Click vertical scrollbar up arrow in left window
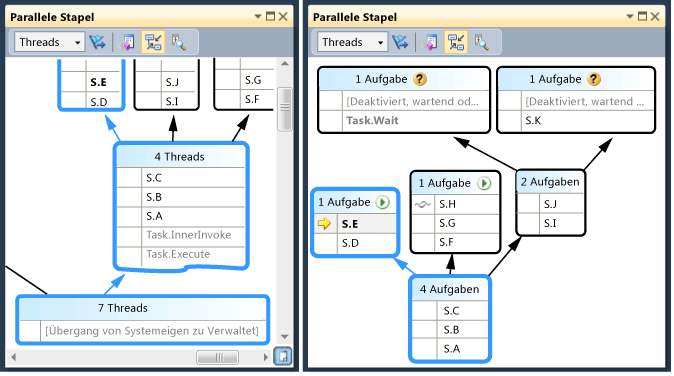Screen dimensions: 674x376 (x=285, y=64)
